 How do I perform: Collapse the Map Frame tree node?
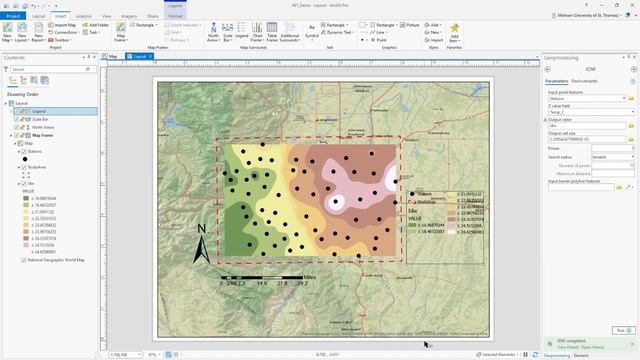click(11, 135)
